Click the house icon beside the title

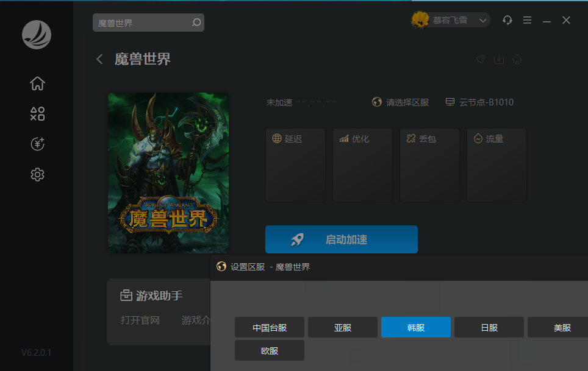517,59
